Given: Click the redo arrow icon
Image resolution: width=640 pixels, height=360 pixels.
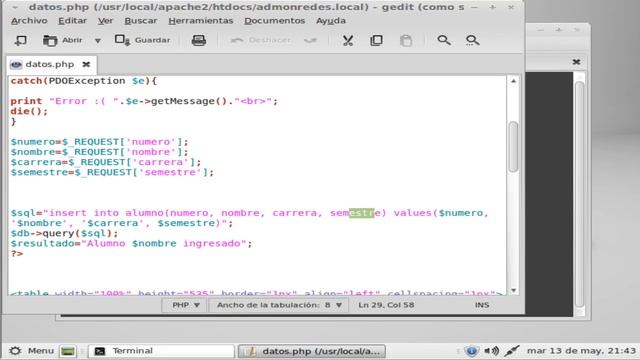Looking at the screenshot, I should point(310,40).
